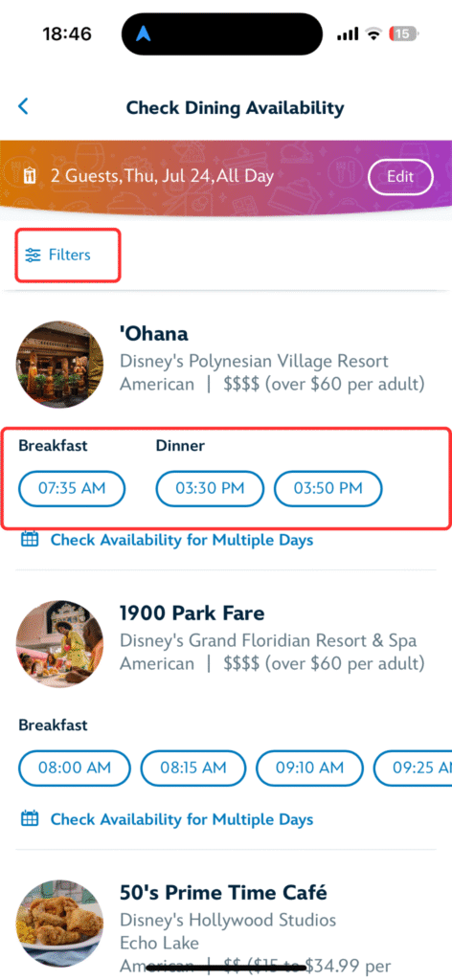This screenshot has height=980, width=452.
Task: Select 03:30 PM dinner slot
Action: click(210, 488)
